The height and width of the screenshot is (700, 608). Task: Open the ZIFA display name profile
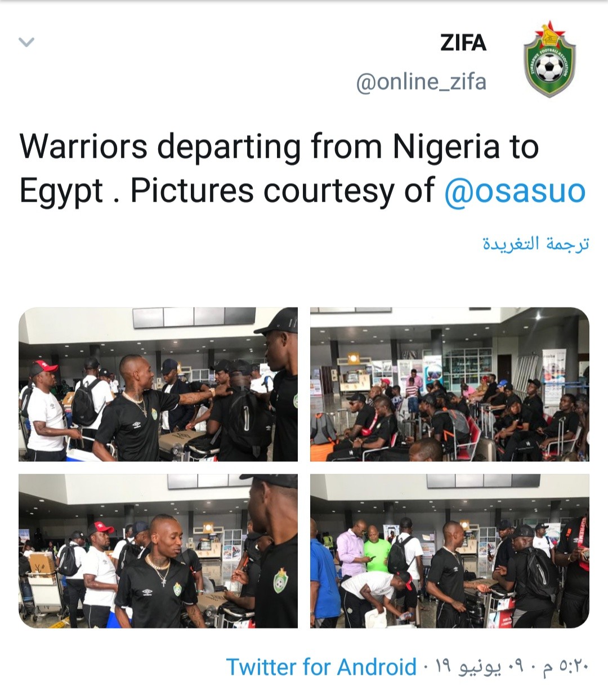pos(463,43)
